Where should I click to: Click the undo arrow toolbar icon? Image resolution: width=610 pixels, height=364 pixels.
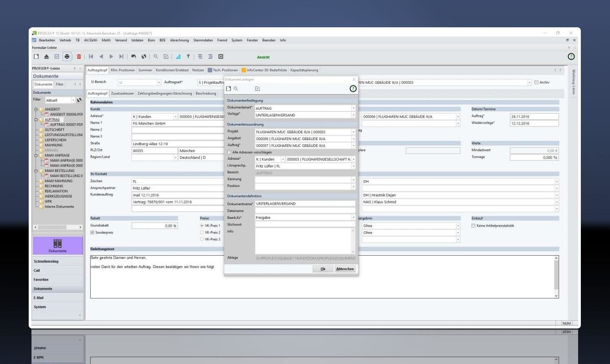point(133,57)
